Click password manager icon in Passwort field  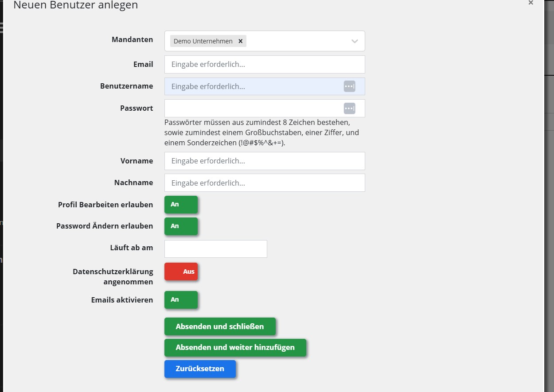[349, 108]
